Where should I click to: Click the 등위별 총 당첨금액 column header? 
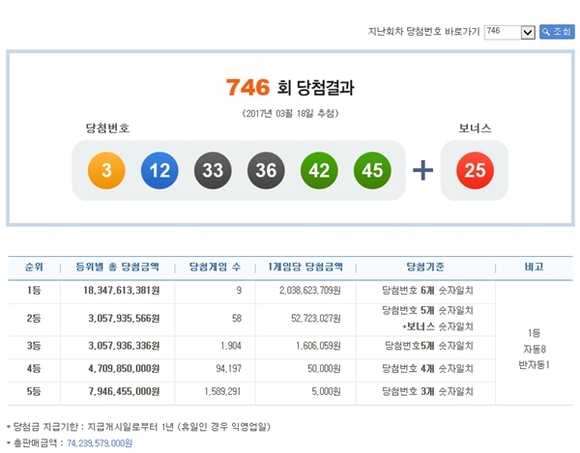pos(118,267)
